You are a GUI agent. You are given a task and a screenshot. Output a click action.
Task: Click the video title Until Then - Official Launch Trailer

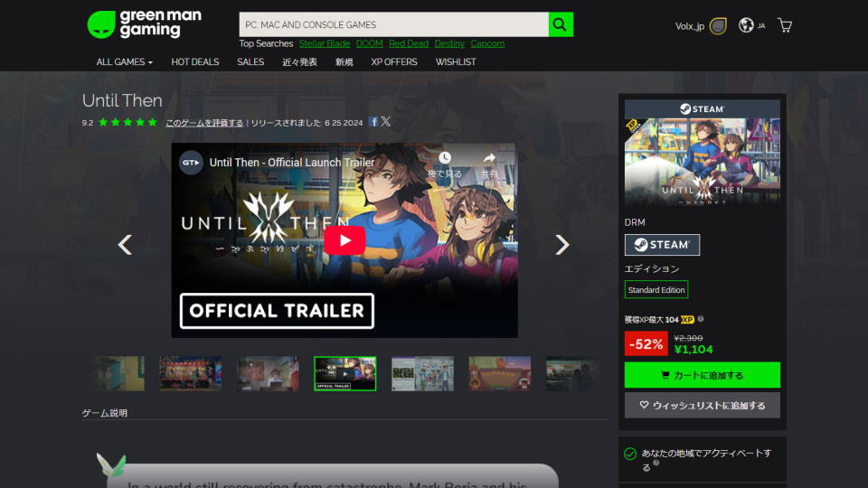coord(292,163)
